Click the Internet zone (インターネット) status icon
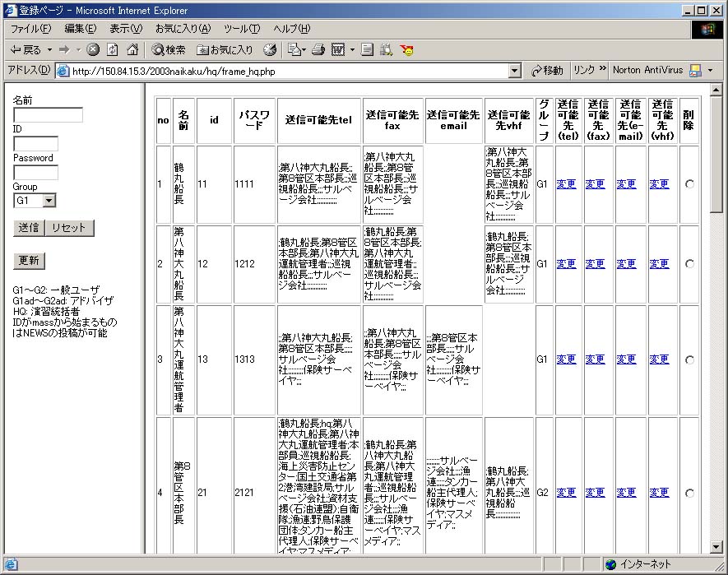 [611, 564]
